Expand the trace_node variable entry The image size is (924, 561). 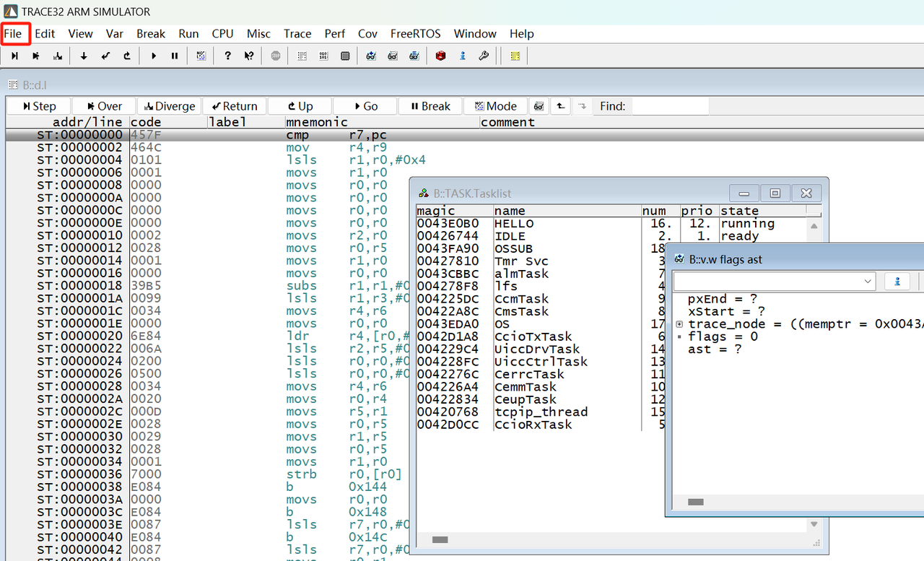point(679,324)
